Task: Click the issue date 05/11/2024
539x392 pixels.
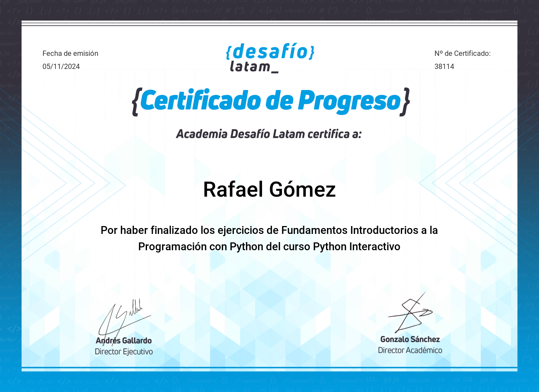Action: 61,66
